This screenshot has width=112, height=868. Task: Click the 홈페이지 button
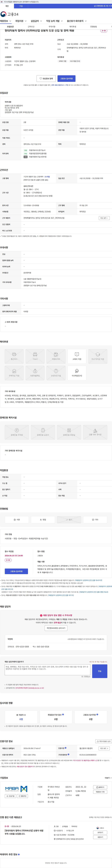100,787
